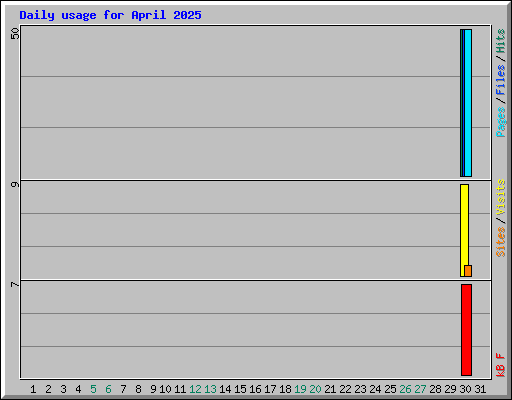Click day 15 on the x-axis

point(240,389)
